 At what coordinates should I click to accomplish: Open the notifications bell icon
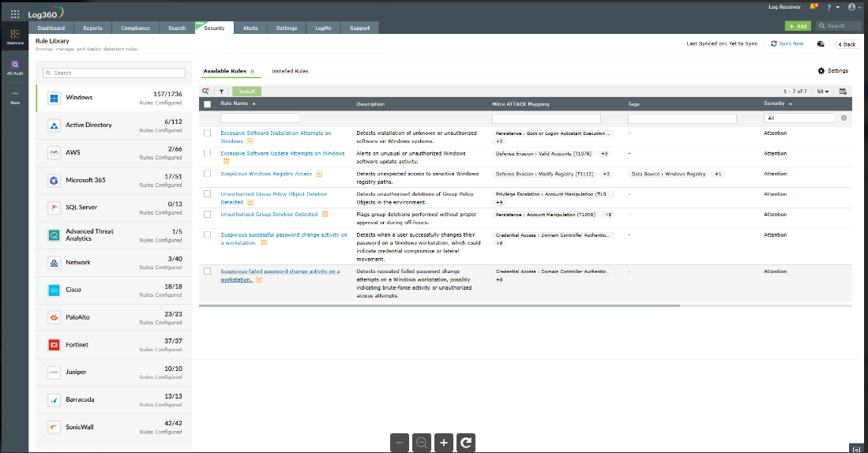(814, 7)
